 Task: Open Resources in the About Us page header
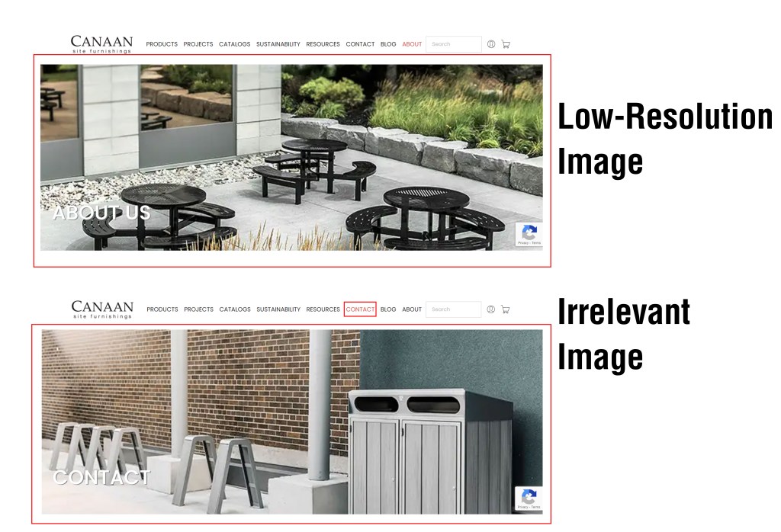coord(323,44)
